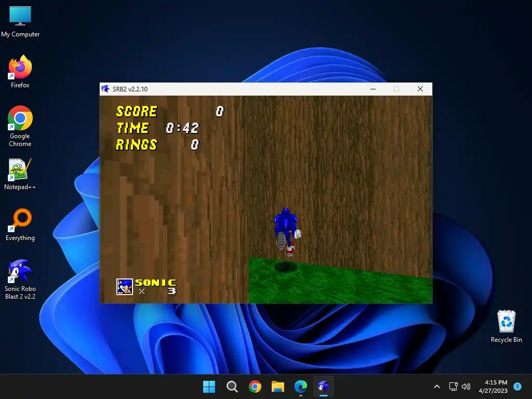Open the volume tray icon
The width and height of the screenshot is (532, 399).
coord(466,387)
